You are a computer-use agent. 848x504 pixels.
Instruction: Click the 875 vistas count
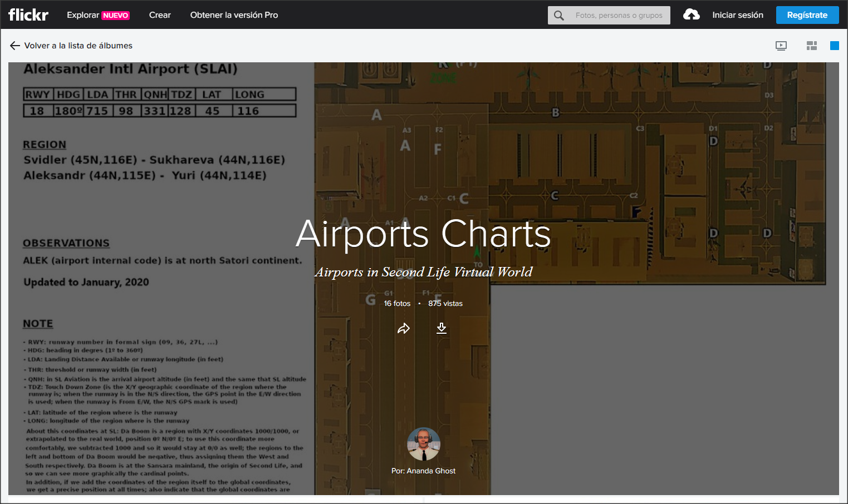445,303
